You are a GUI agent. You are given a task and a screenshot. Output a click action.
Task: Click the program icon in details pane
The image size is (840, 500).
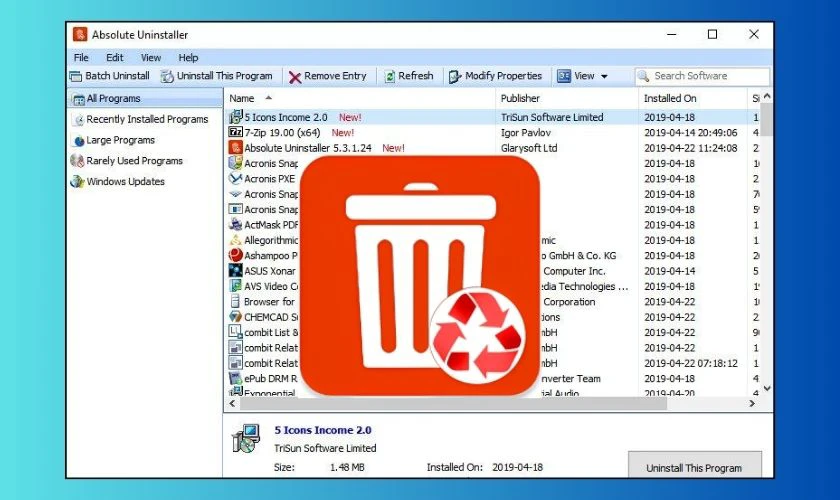(x=246, y=438)
